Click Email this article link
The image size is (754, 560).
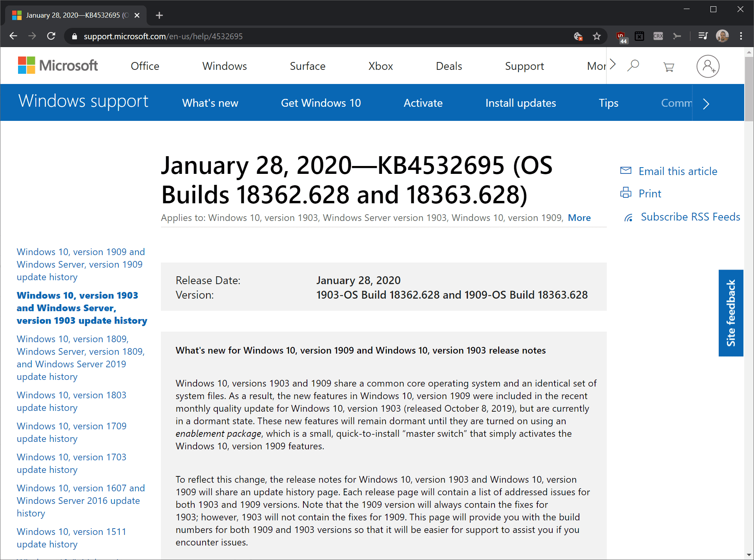tap(678, 171)
